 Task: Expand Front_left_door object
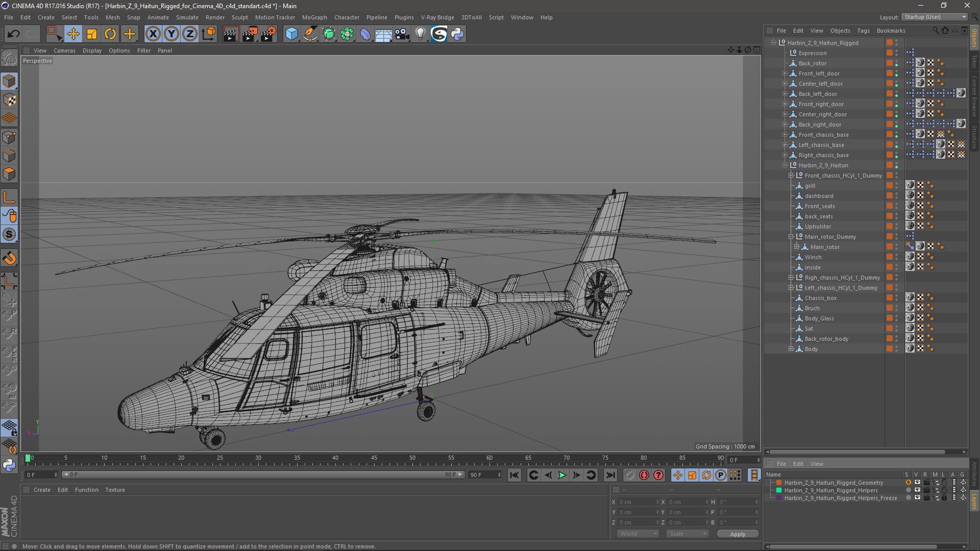tap(785, 73)
